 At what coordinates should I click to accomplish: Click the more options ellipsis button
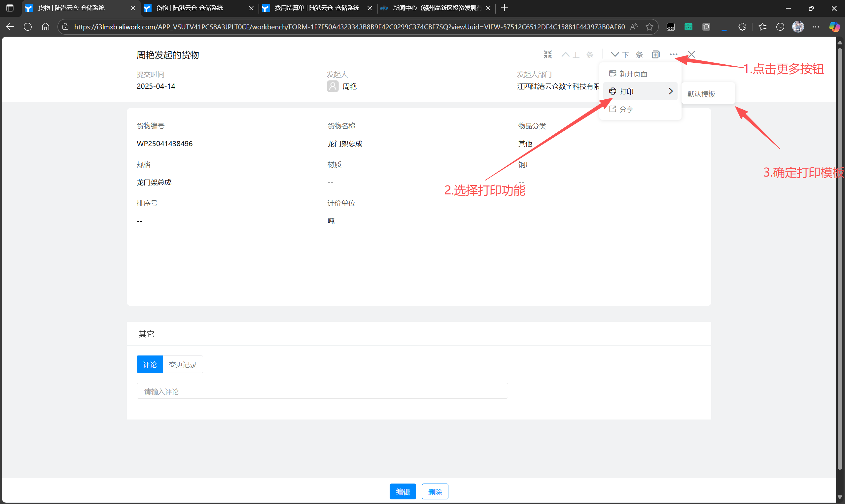point(673,54)
